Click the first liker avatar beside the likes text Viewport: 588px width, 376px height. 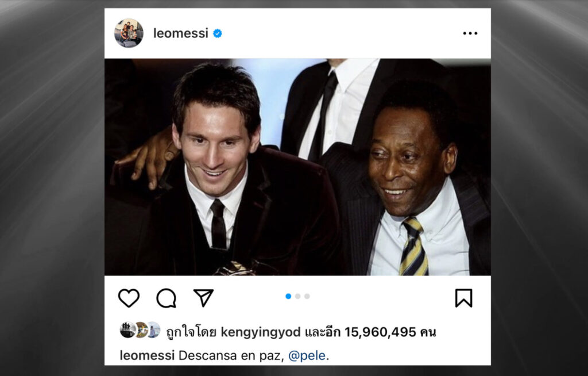tap(127, 330)
